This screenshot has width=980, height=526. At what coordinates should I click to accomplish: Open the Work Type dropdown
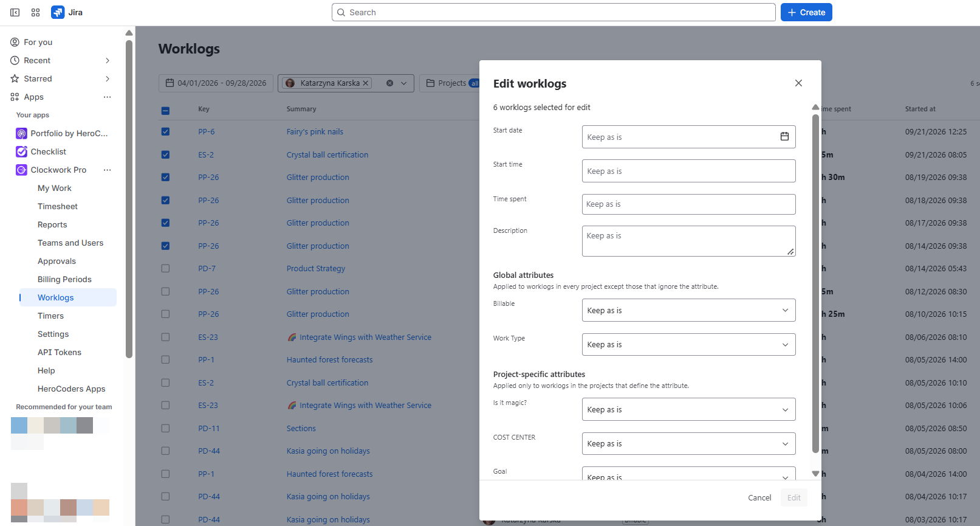coord(688,344)
